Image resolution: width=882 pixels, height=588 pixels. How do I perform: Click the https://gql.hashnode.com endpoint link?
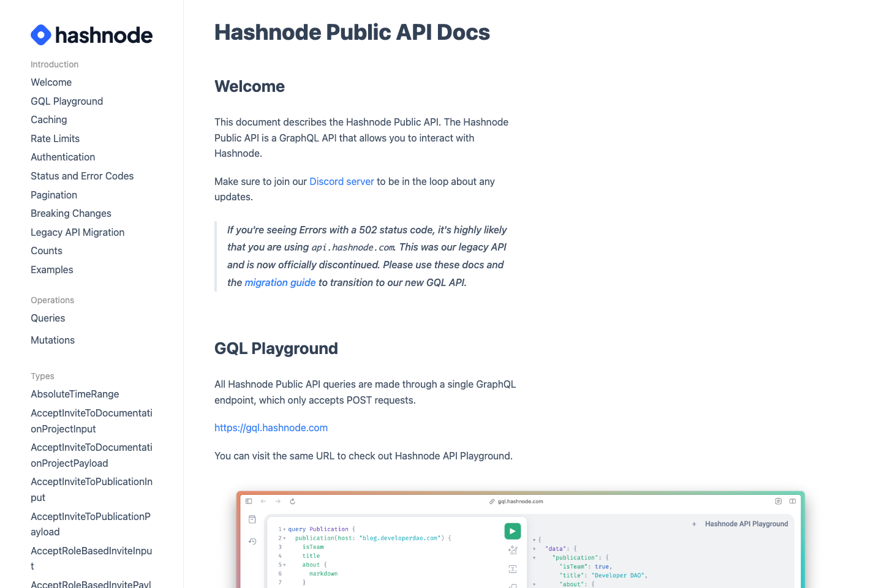(x=271, y=428)
